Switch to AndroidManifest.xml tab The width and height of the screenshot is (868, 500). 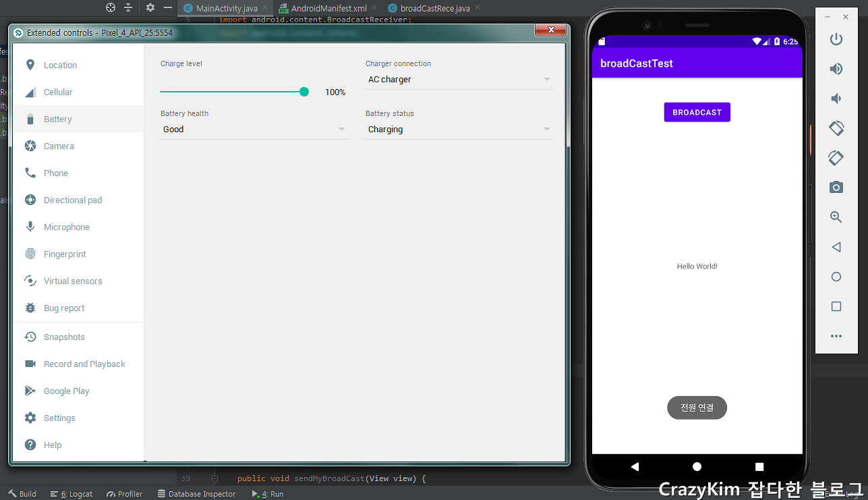click(328, 9)
